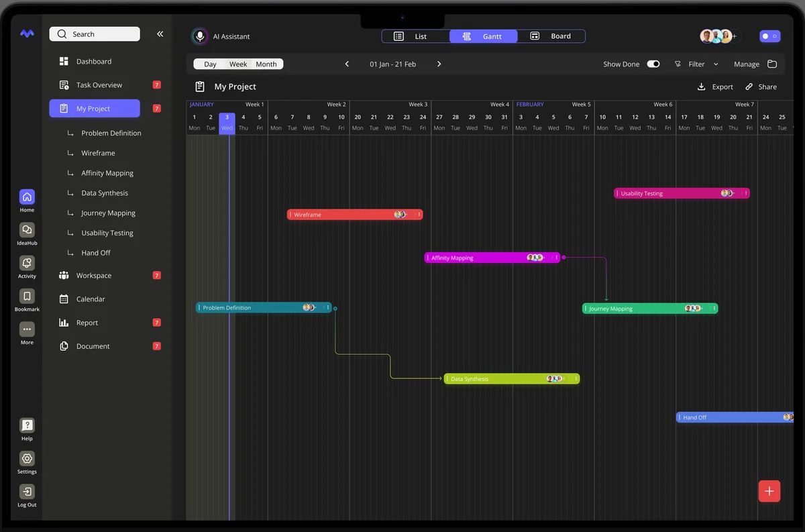The height and width of the screenshot is (532, 805).
Task: Open Usability Testing subitem in sidebar
Action: (x=107, y=233)
